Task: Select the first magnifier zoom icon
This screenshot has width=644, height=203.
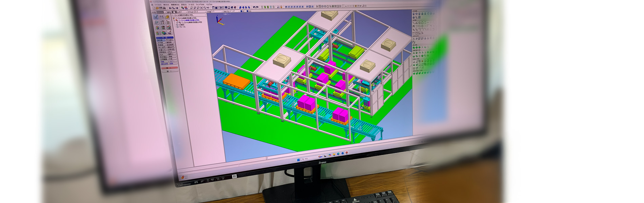Action: (x=192, y=8)
